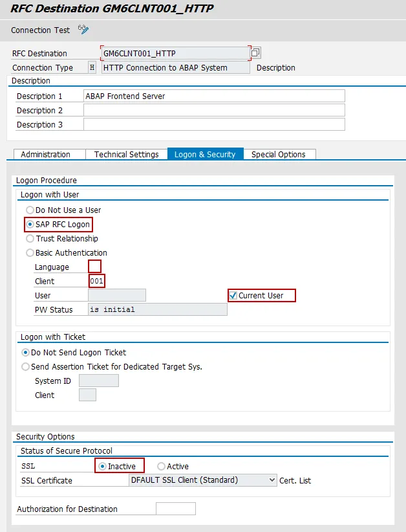The height and width of the screenshot is (532, 406).
Task: Click the Cert. List button
Action: (297, 481)
